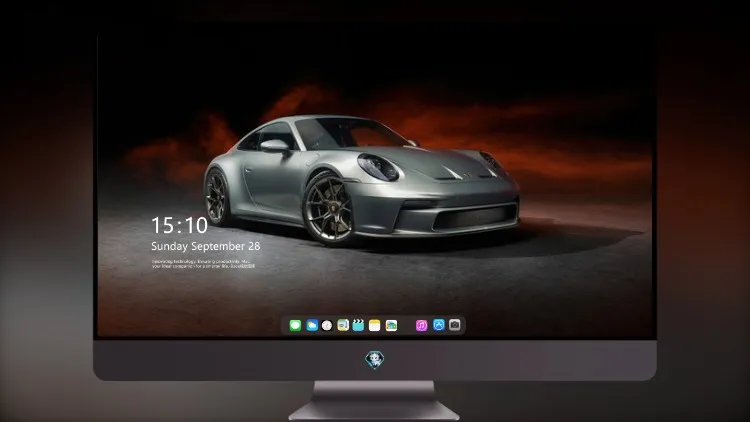Click the Sunday September 28 date text

point(206,246)
